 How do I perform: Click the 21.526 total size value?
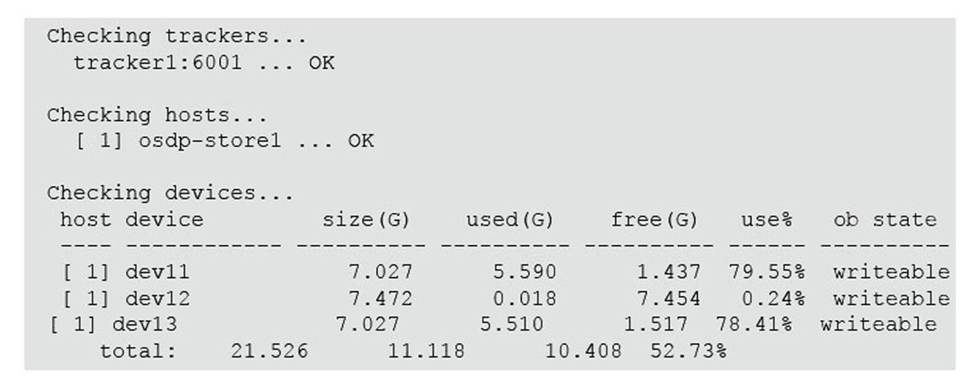(x=269, y=351)
